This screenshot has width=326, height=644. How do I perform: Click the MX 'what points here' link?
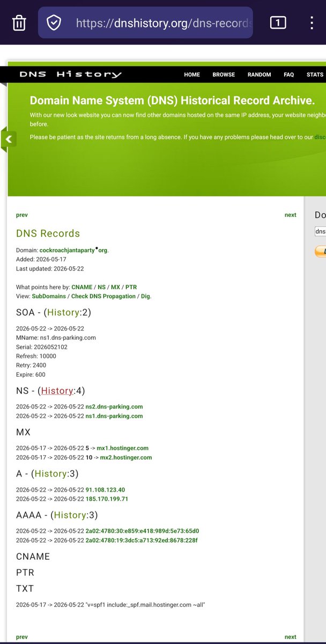coord(115,287)
